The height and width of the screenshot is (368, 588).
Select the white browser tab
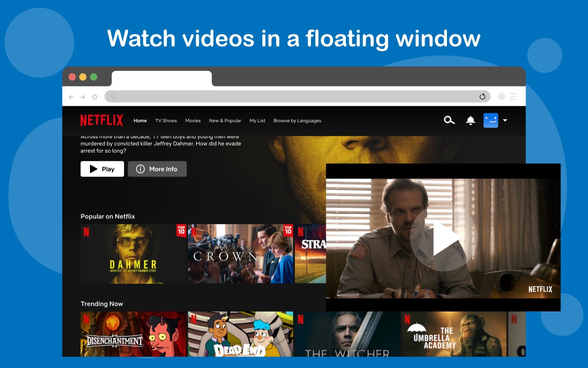[162, 79]
